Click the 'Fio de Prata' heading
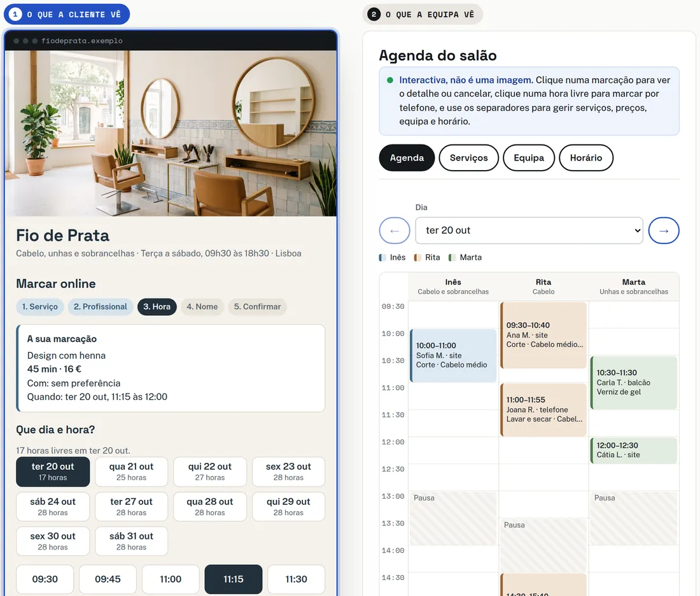This screenshot has height=596, width=700. pyautogui.click(x=62, y=236)
